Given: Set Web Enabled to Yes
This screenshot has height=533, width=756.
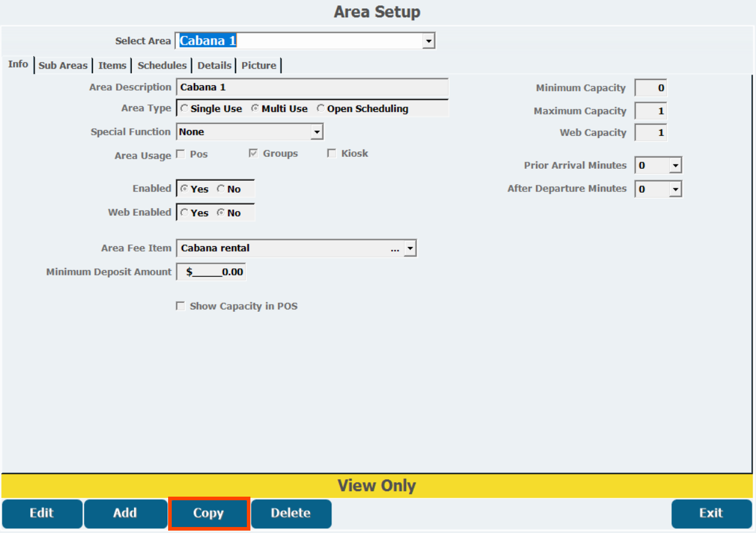Looking at the screenshot, I should (x=185, y=213).
